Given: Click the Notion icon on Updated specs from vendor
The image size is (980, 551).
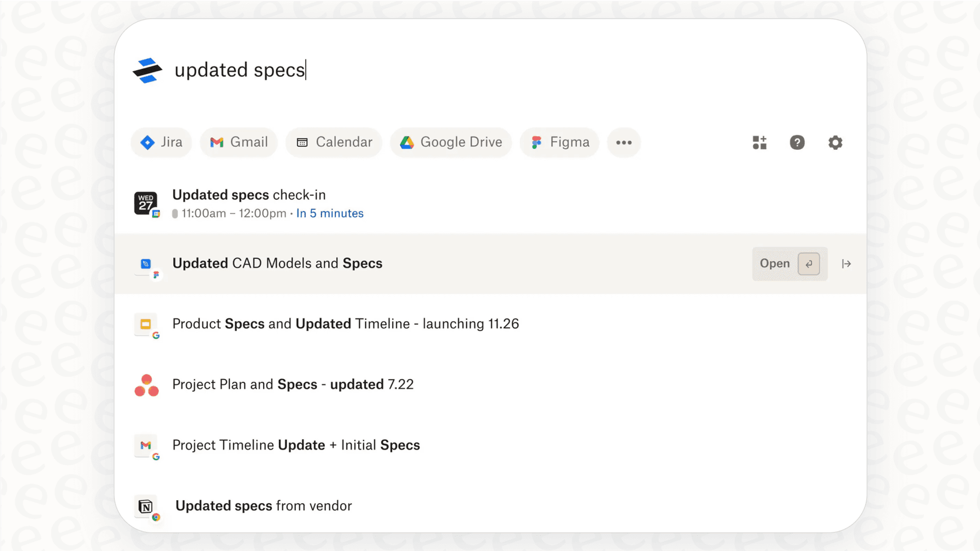Looking at the screenshot, I should (146, 506).
